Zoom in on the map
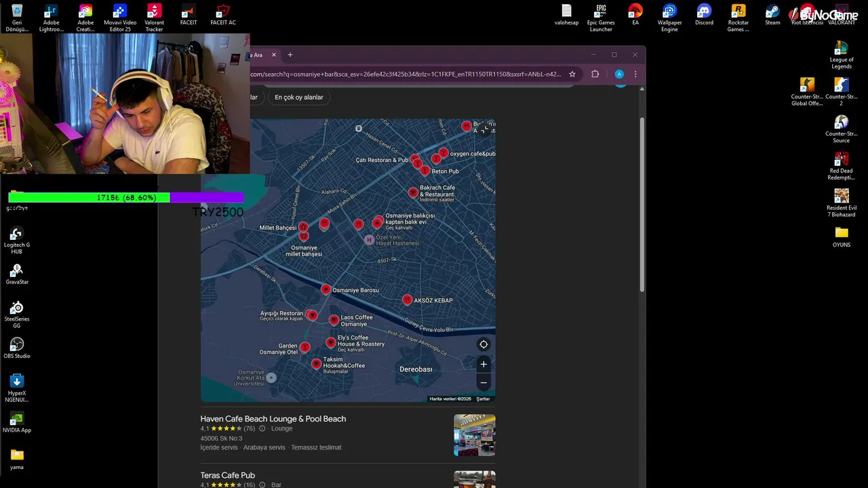Image resolution: width=868 pixels, height=488 pixels. [x=484, y=364]
